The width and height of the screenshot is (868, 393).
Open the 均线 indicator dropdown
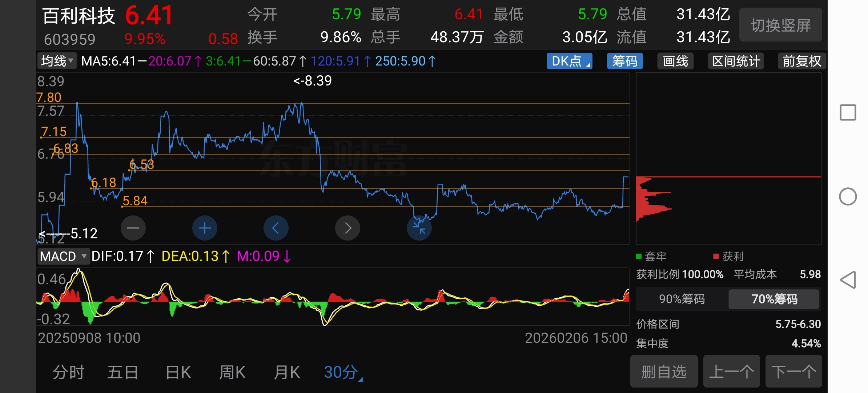pyautogui.click(x=57, y=61)
